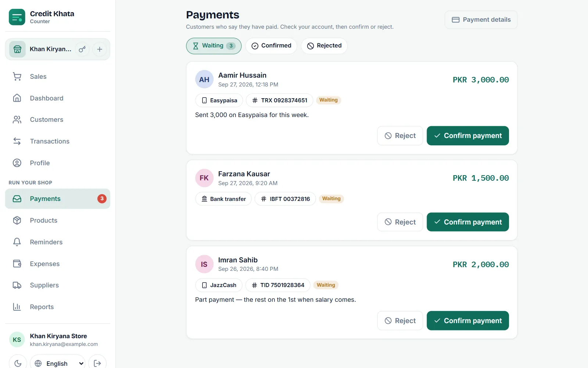
Task: Click the key icon beside Khan Kiryana shop
Action: 82,49
